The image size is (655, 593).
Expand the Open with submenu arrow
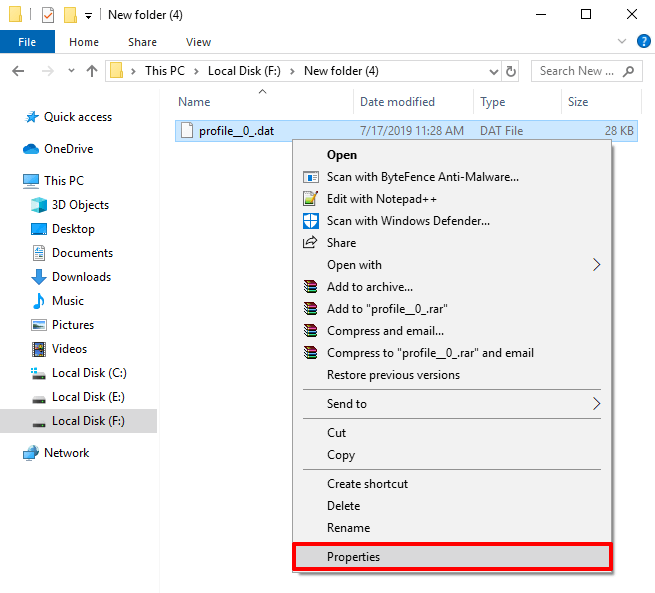coord(597,265)
